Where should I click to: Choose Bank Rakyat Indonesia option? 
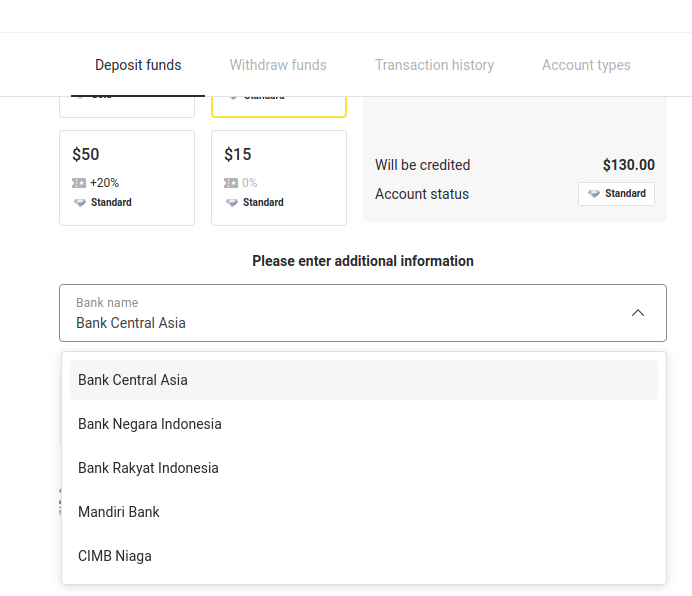pyautogui.click(x=364, y=468)
